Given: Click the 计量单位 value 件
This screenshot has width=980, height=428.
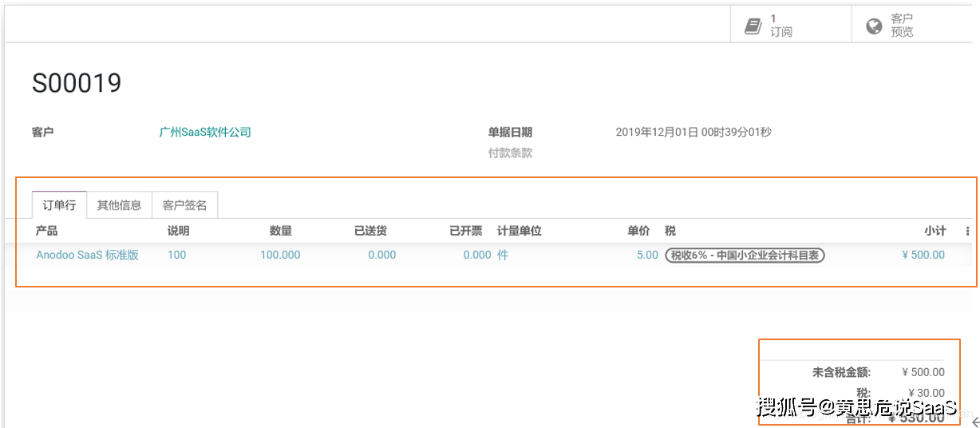Looking at the screenshot, I should pos(503,256).
